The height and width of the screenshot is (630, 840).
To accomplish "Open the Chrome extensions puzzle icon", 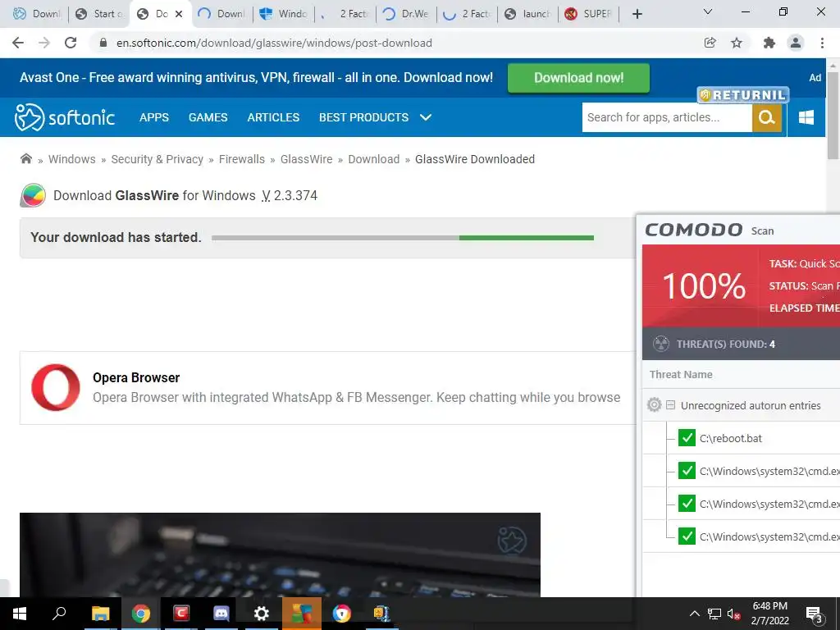I will tap(769, 43).
